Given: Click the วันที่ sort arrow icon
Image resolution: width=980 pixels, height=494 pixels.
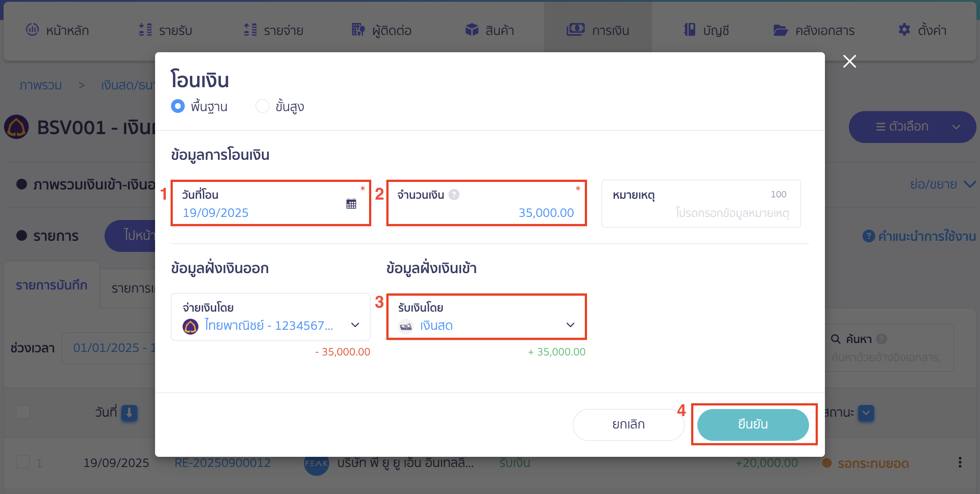Looking at the screenshot, I should (129, 413).
